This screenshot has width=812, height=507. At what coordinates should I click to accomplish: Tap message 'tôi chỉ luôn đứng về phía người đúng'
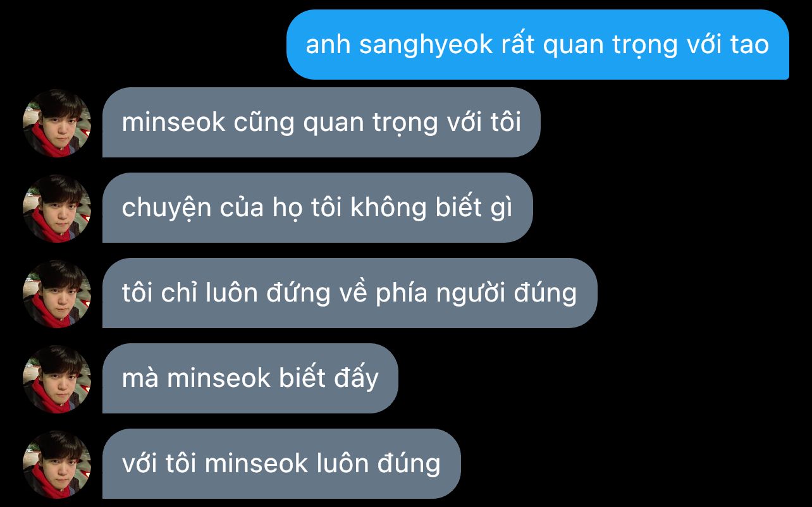tap(350, 293)
